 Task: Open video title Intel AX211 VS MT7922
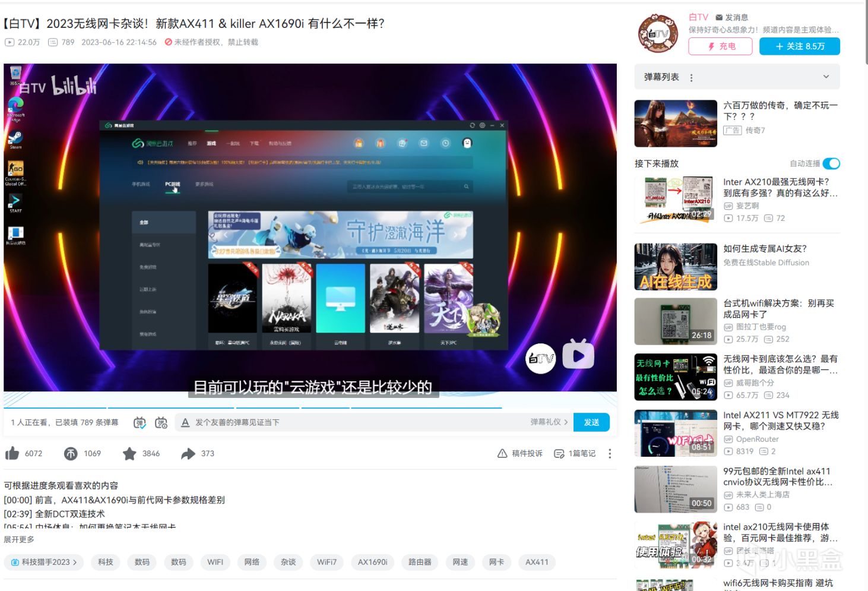pyautogui.click(x=781, y=421)
